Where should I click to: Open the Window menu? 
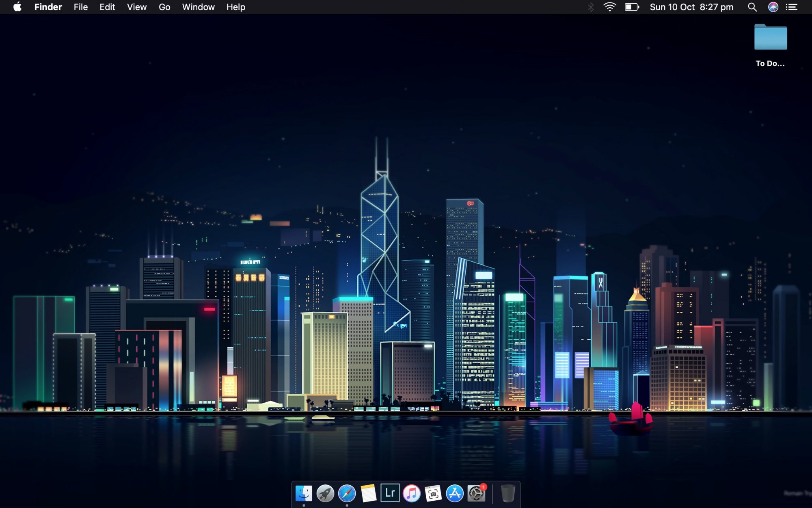click(x=198, y=7)
